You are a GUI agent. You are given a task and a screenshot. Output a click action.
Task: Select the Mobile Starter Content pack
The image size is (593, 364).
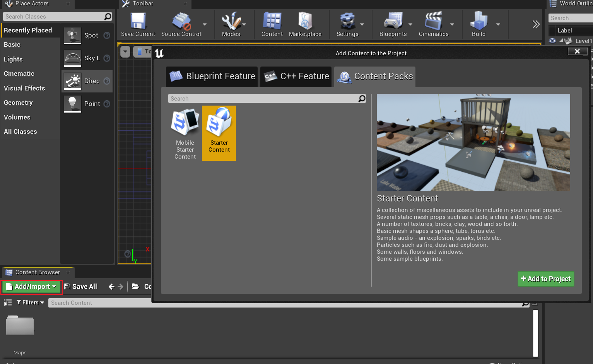185,133
